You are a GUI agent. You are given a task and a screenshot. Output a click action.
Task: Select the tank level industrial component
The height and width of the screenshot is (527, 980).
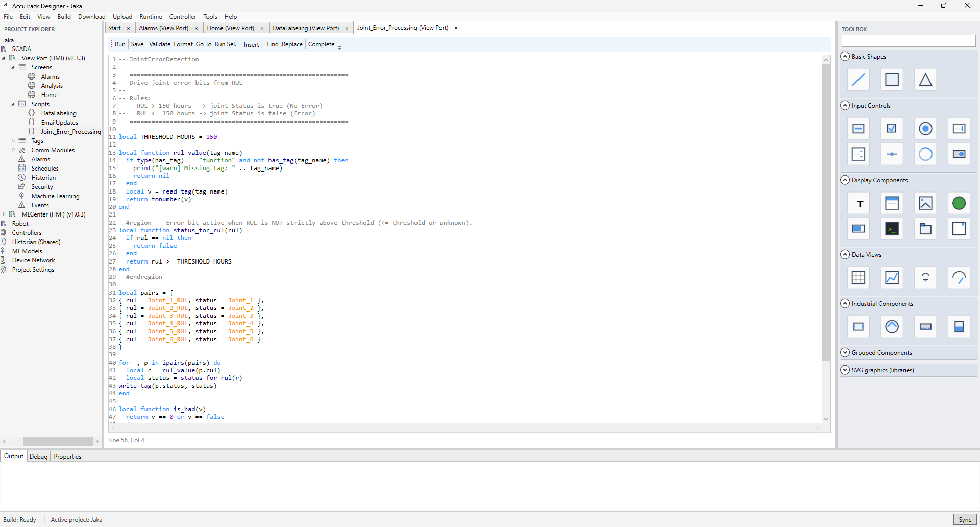tap(960, 327)
